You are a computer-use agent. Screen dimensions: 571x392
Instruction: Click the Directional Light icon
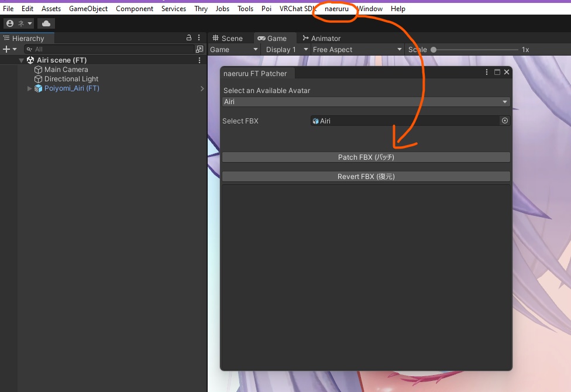point(38,79)
